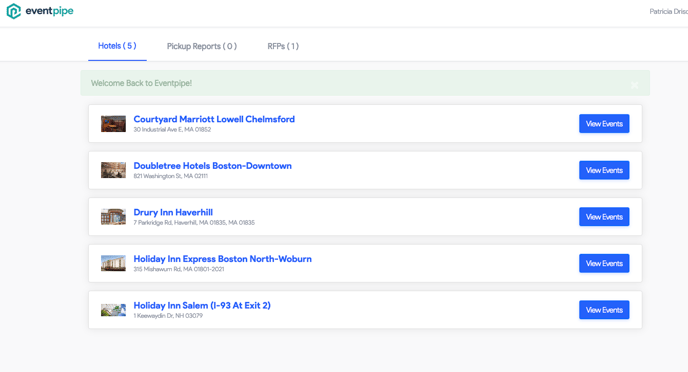View Events for Courtyard Marriott Lowell Chelmsford

click(604, 124)
